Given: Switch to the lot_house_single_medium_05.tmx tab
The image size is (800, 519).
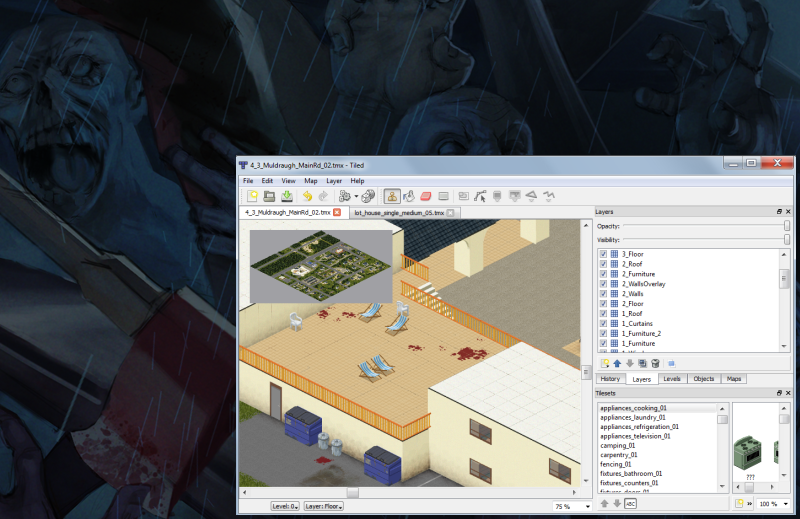Looking at the screenshot, I should pos(404,213).
